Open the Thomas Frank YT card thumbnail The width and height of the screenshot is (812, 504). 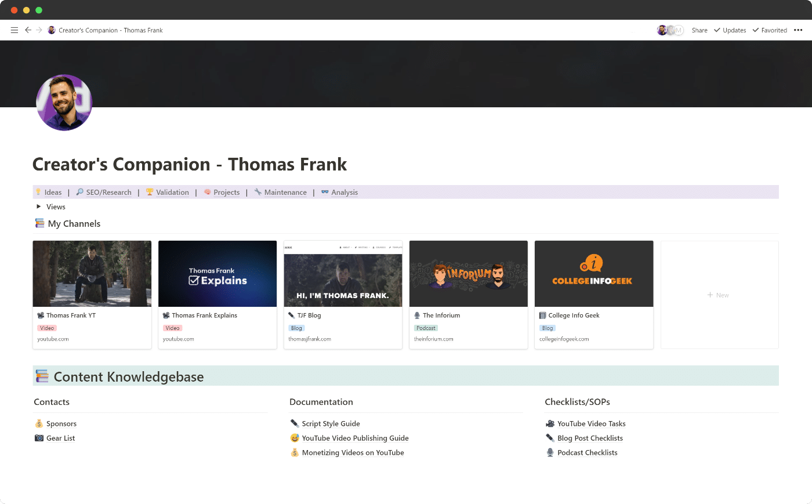[92, 274]
